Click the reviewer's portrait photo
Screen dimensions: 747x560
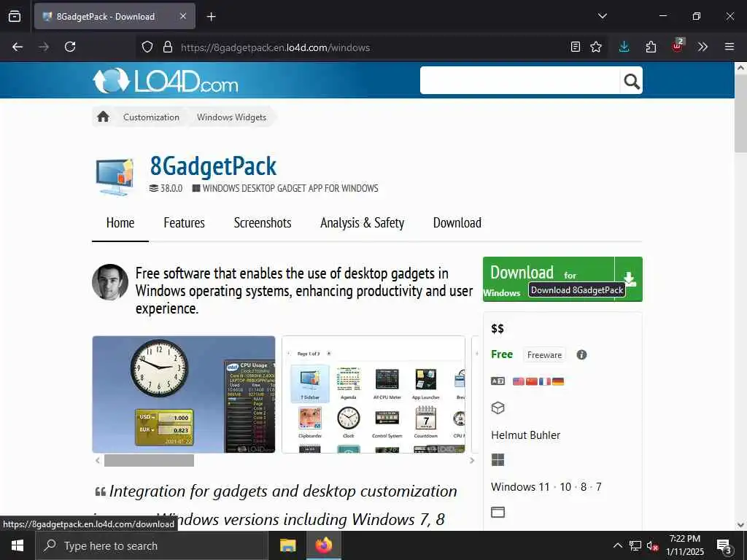(110, 282)
